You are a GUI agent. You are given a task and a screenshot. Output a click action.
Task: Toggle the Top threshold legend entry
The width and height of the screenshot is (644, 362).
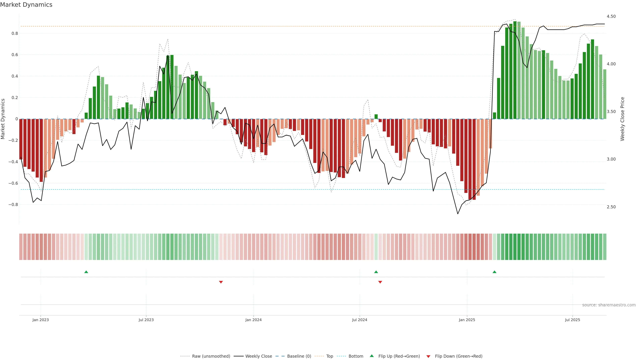tap(330, 356)
